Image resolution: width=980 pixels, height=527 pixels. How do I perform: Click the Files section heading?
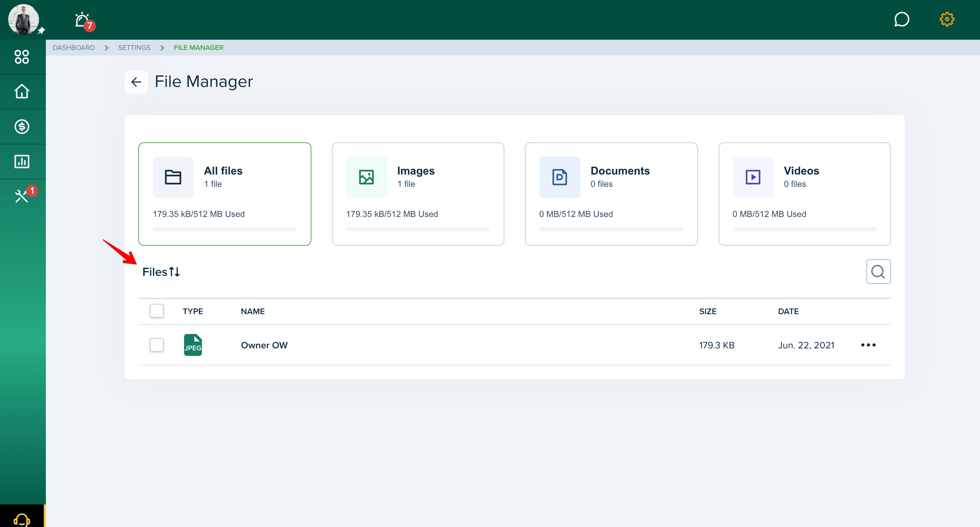(x=155, y=272)
